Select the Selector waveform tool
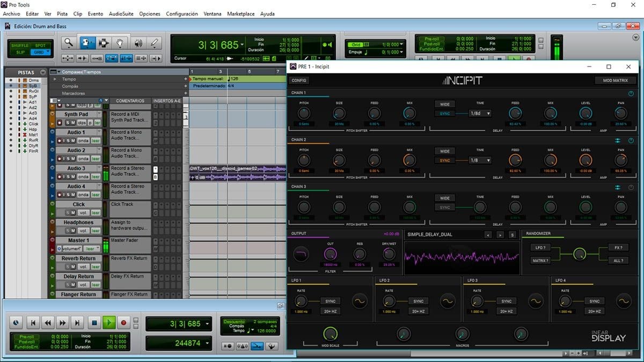This screenshot has height=362, width=644. pyautogui.click(x=103, y=43)
